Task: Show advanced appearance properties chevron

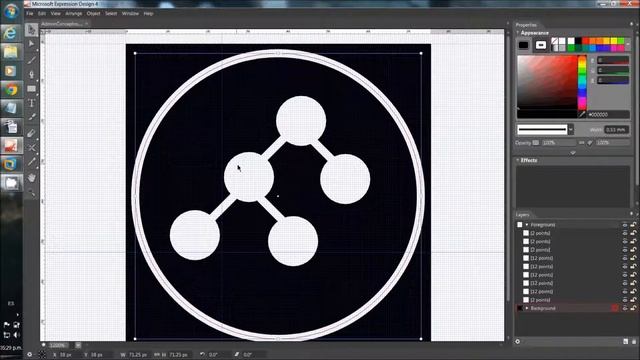Action: pyautogui.click(x=573, y=153)
